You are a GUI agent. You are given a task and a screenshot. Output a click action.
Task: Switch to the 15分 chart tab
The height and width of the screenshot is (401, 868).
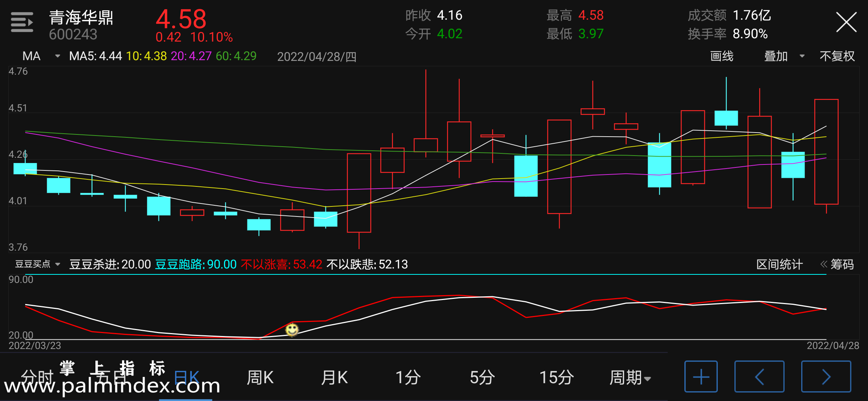point(556,378)
